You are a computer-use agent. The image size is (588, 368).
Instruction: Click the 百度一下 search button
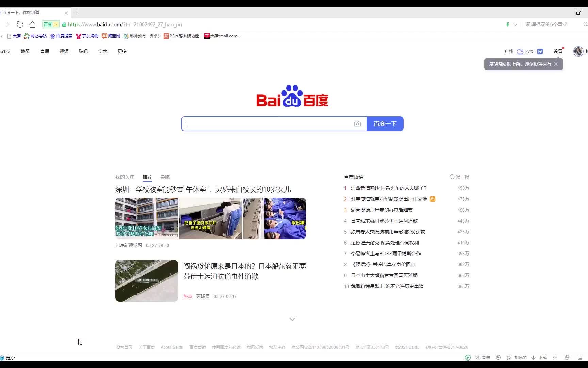[x=385, y=124]
